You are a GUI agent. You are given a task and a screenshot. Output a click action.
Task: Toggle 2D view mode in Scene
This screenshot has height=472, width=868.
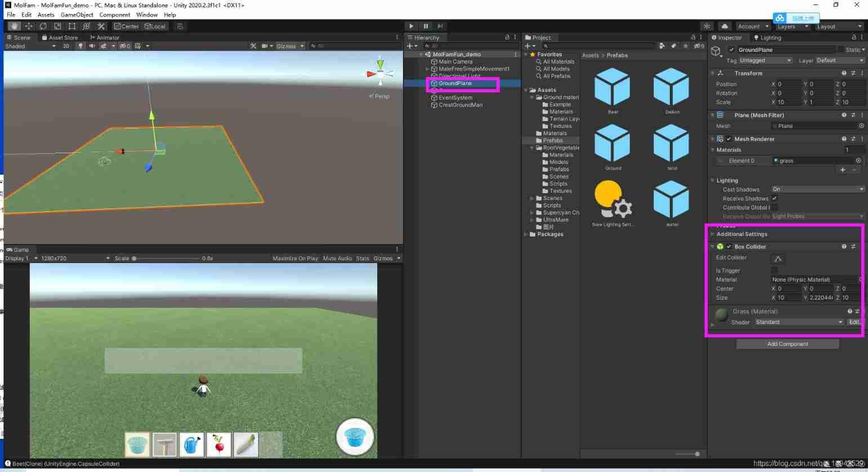66,46
